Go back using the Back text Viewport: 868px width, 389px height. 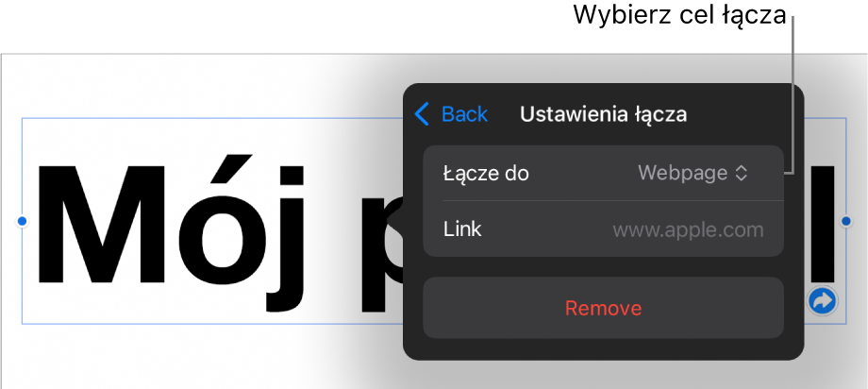(x=464, y=114)
